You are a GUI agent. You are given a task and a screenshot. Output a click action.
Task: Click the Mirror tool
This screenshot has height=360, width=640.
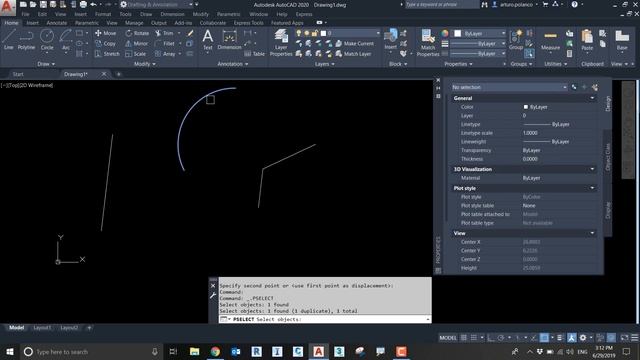(136, 43)
